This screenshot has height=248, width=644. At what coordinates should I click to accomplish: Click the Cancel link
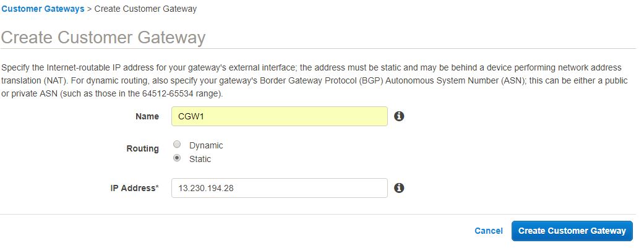coord(488,231)
